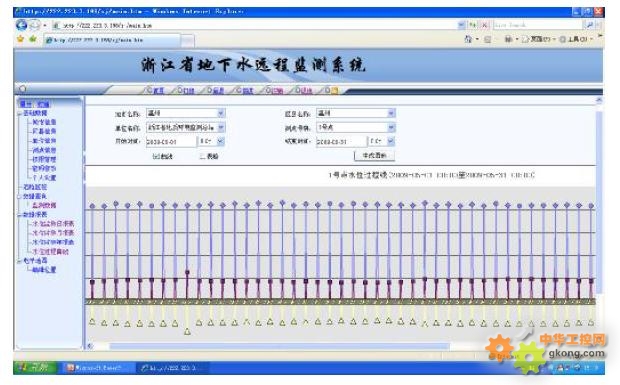Click the horizontal scrollbar beneath the chart
This screenshot has width=620, height=385.
click(x=279, y=346)
